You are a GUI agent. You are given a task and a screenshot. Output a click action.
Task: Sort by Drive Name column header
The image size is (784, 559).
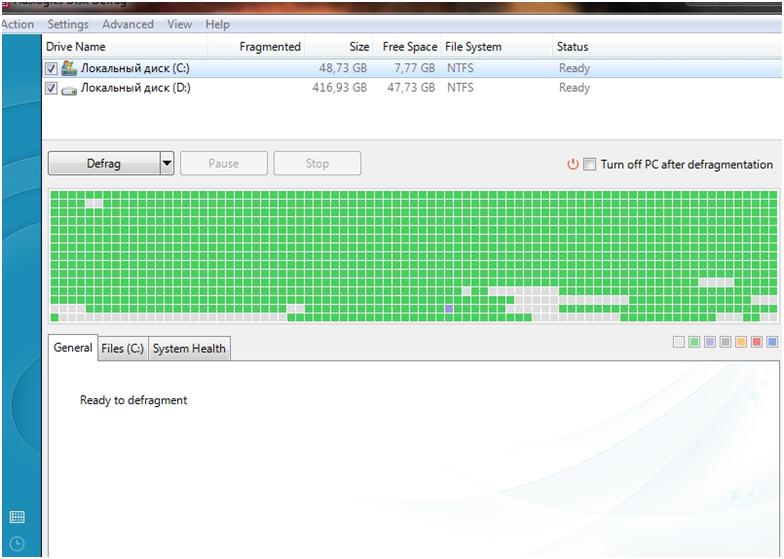tap(125, 46)
